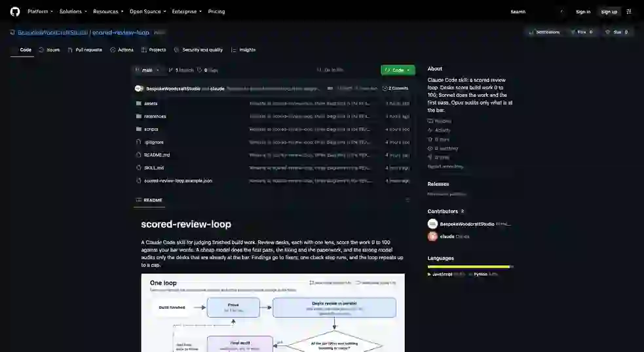
Task: Open the assets folder
Action: tap(151, 103)
